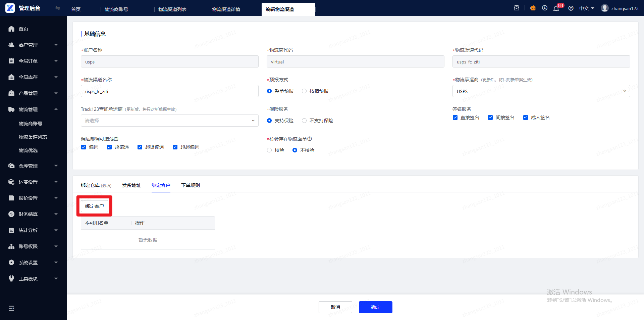644x320 pixels.
Task: Open 物流优选 in the sidebar
Action: click(x=28, y=150)
